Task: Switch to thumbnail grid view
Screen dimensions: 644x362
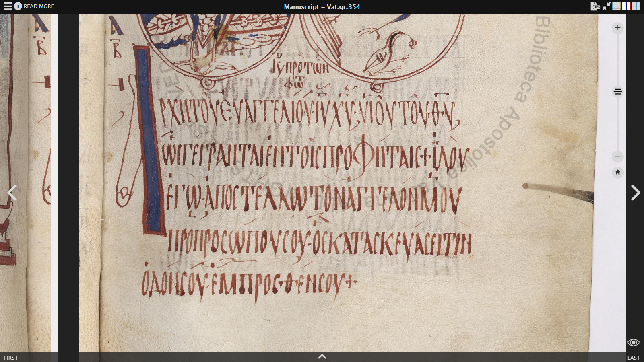Action: [636, 6]
